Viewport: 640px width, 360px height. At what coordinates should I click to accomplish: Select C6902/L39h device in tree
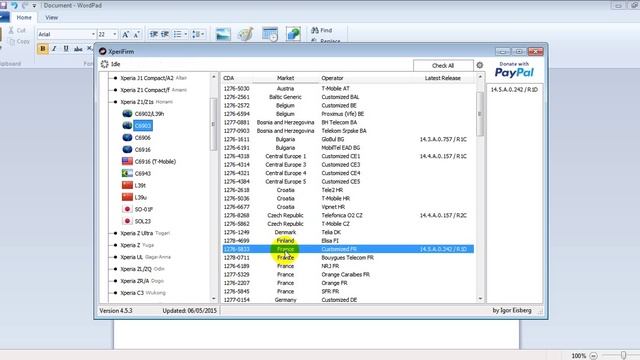click(149, 114)
